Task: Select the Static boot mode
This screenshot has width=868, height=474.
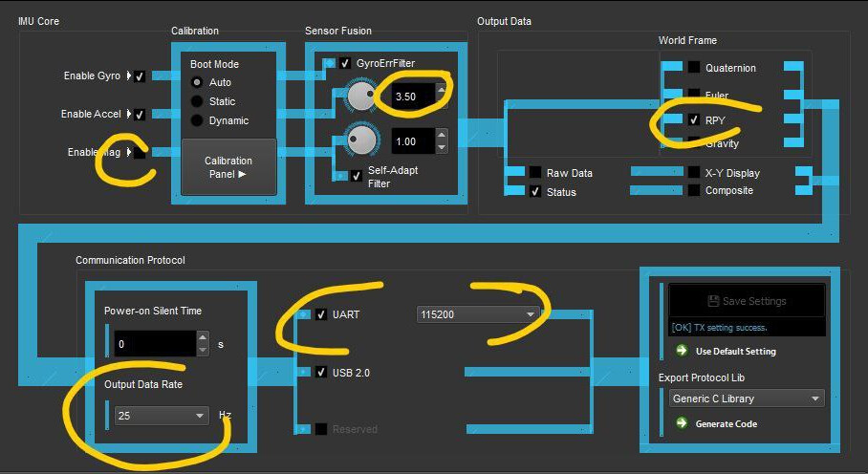Action: pos(197,101)
